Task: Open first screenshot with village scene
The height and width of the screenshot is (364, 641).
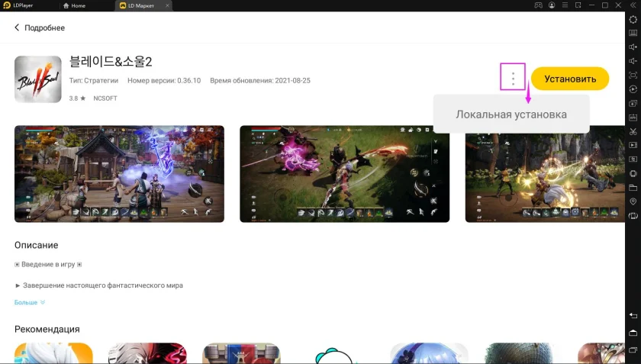Action: pos(119,174)
